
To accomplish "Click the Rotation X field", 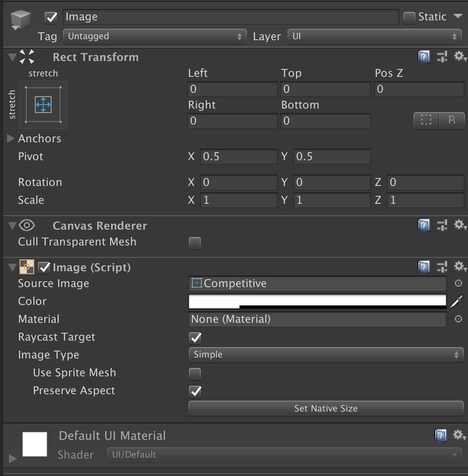I will [238, 182].
